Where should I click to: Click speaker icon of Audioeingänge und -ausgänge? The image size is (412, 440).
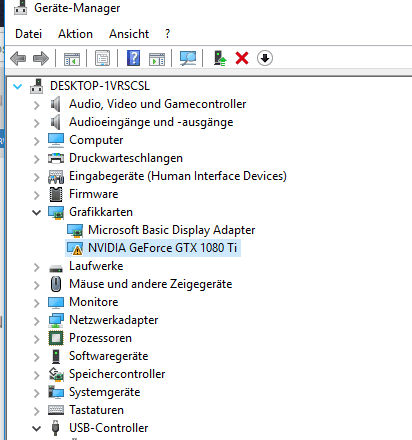pyautogui.click(x=55, y=122)
